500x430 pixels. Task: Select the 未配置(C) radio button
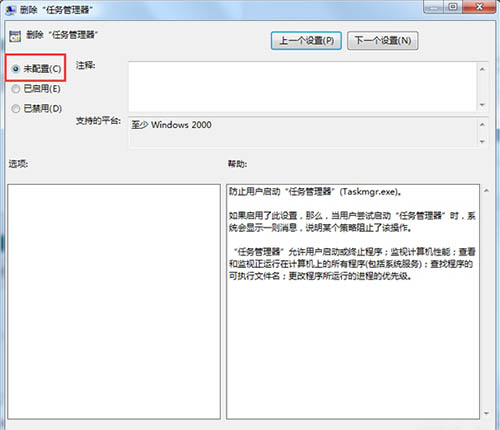[15, 69]
